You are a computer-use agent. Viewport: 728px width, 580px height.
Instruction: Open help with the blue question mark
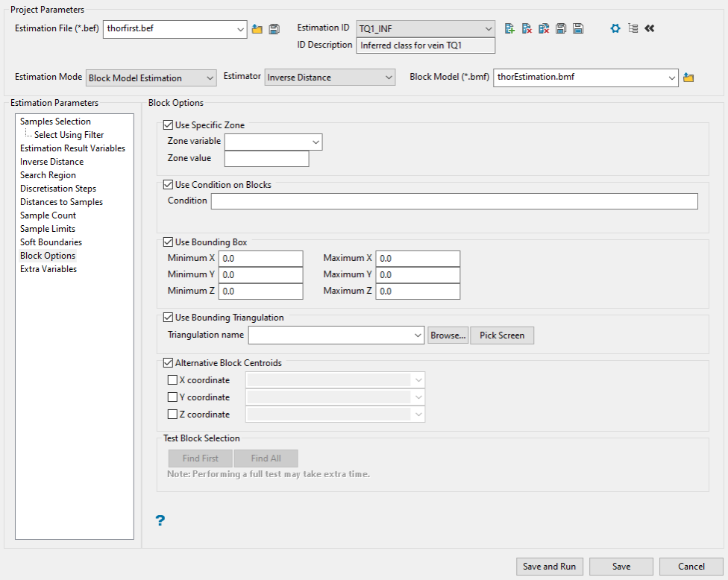tap(160, 520)
